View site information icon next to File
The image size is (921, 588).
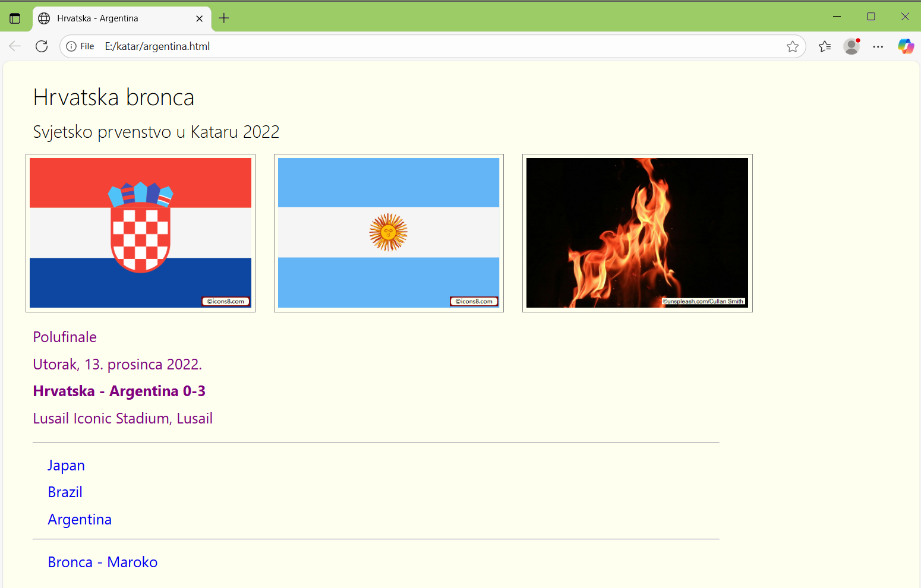(x=71, y=46)
